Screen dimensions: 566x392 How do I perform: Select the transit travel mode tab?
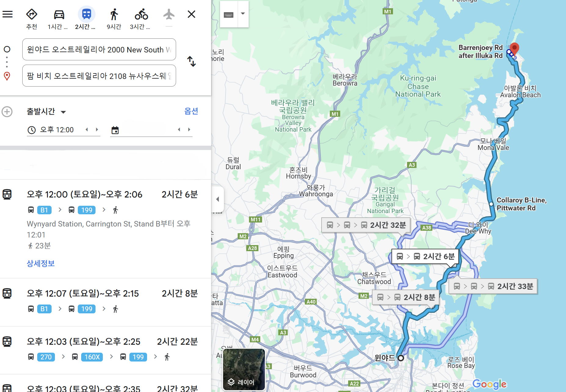click(x=86, y=19)
